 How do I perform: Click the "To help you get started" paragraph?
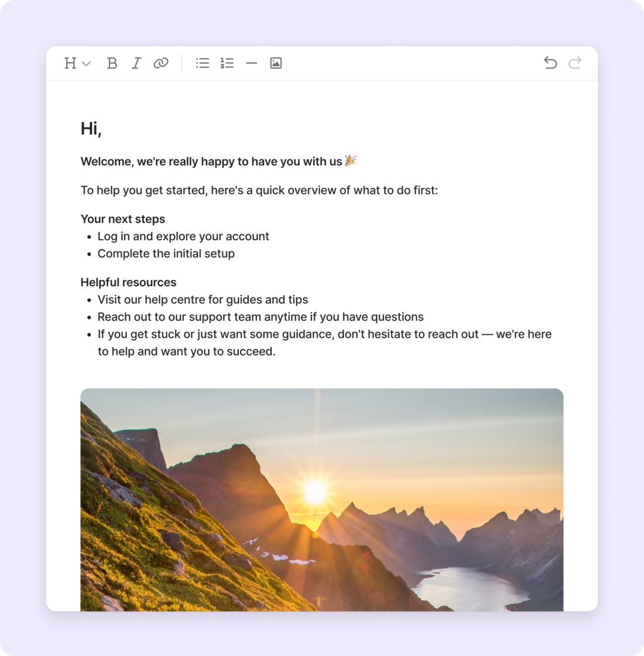259,190
